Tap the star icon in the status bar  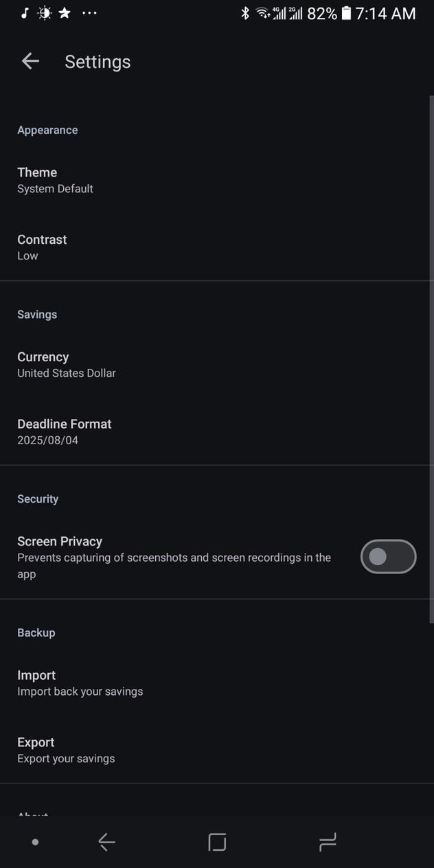coord(64,13)
